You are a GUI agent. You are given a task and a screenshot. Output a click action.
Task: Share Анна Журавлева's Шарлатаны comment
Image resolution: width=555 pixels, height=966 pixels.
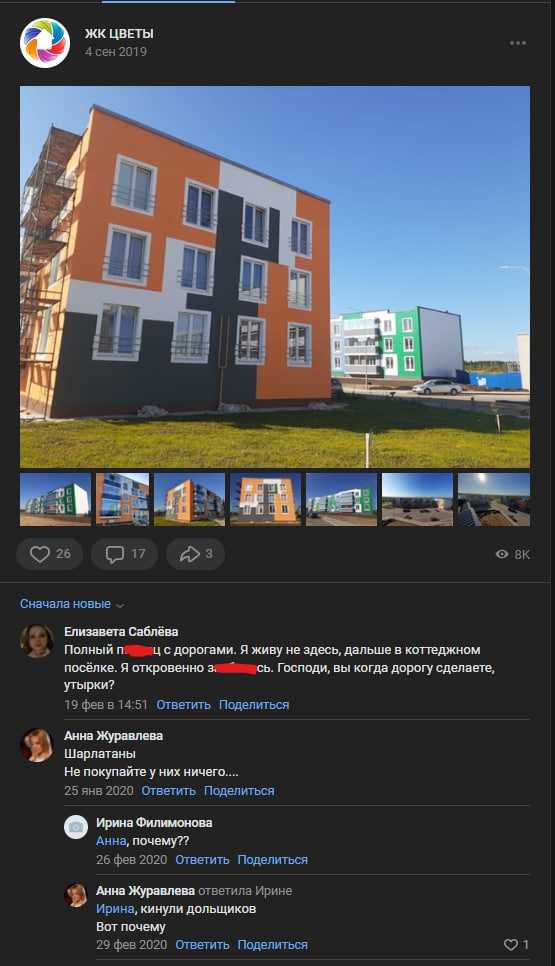tap(239, 791)
